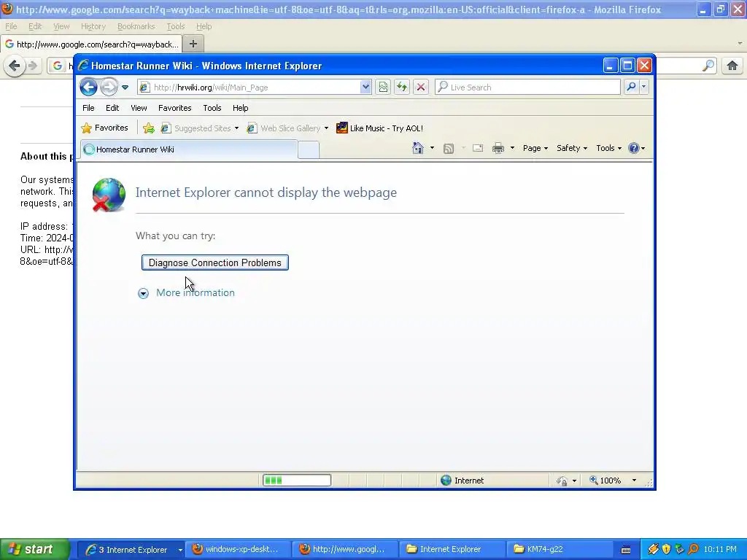Click the yellow security shield tray icon

[666, 549]
